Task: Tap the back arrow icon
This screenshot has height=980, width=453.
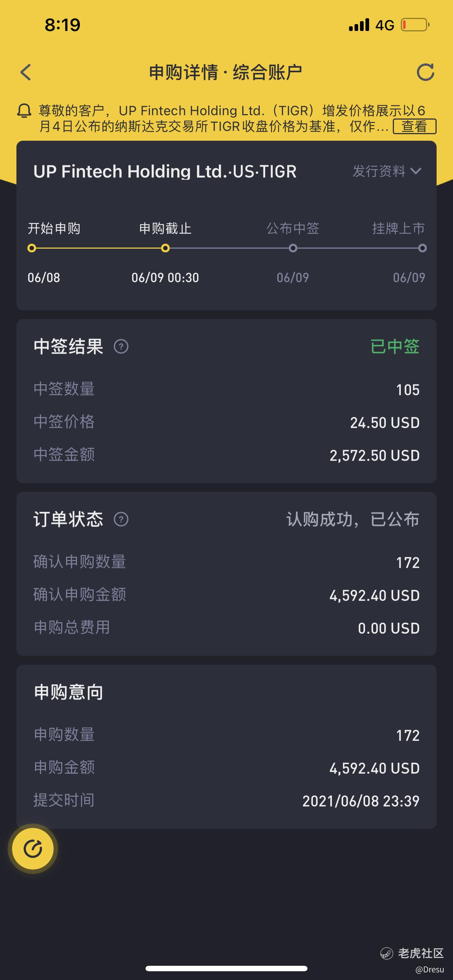Action: click(x=26, y=72)
